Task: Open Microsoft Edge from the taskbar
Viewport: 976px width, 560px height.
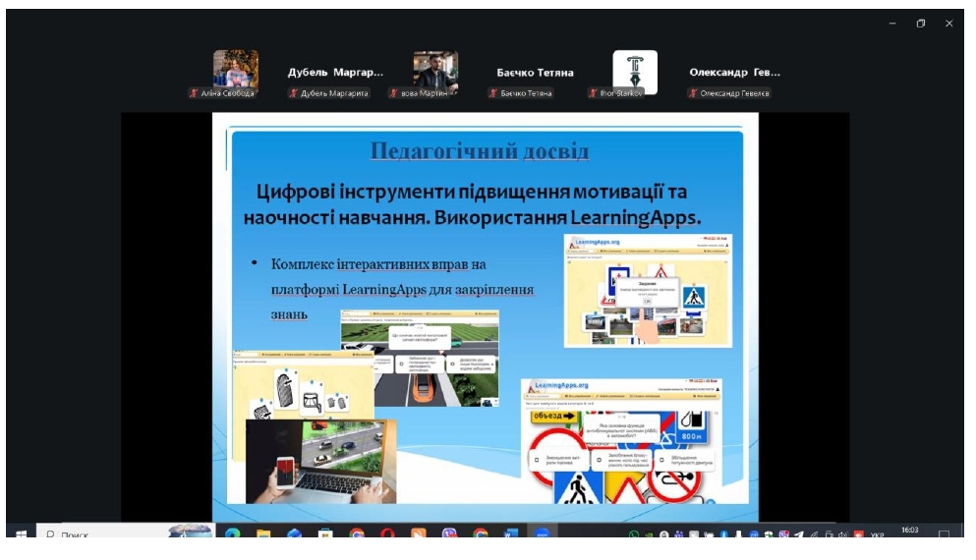Action: tap(232, 533)
